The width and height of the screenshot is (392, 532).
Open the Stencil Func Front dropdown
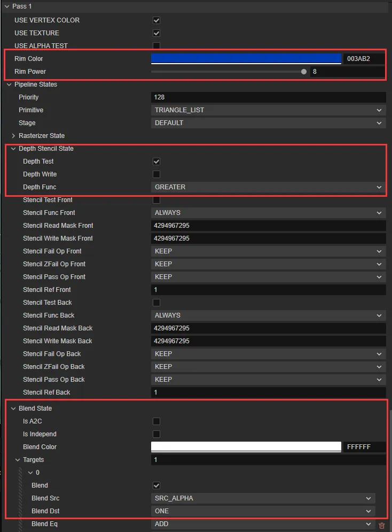[x=268, y=213]
